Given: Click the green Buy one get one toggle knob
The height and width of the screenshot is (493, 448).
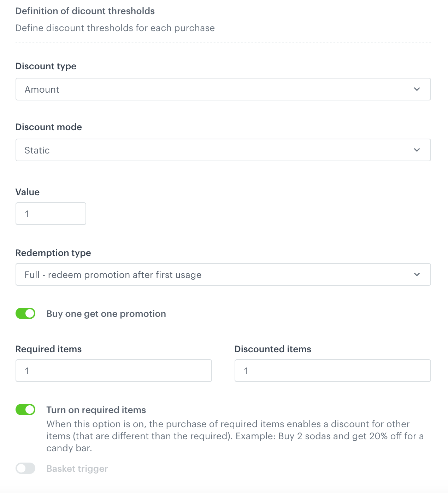Looking at the screenshot, I should (30, 313).
